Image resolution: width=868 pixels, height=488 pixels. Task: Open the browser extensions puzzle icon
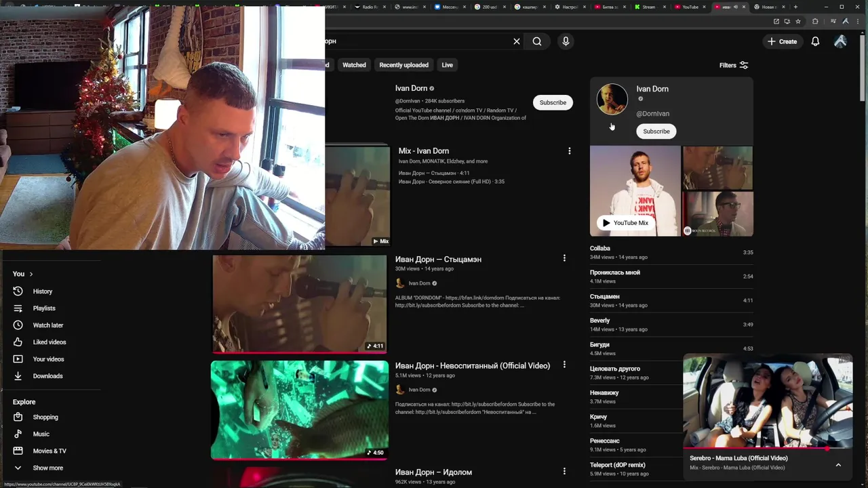(x=815, y=21)
